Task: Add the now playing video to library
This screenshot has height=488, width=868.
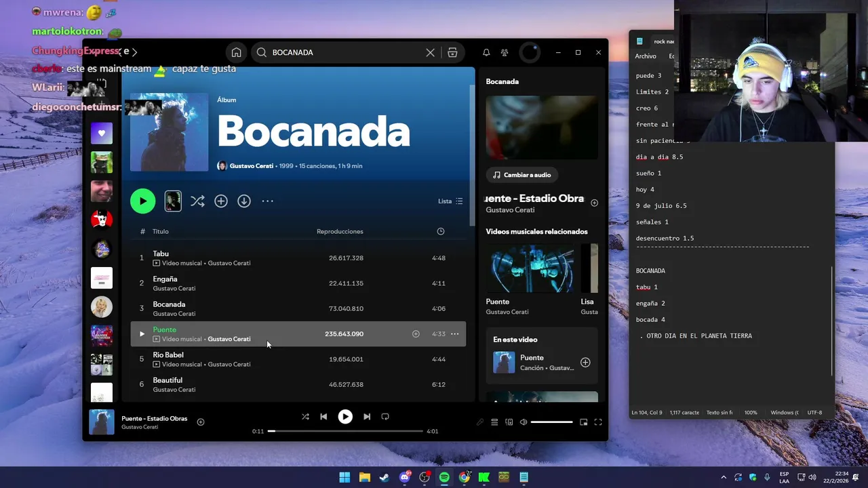Action: pyautogui.click(x=594, y=203)
